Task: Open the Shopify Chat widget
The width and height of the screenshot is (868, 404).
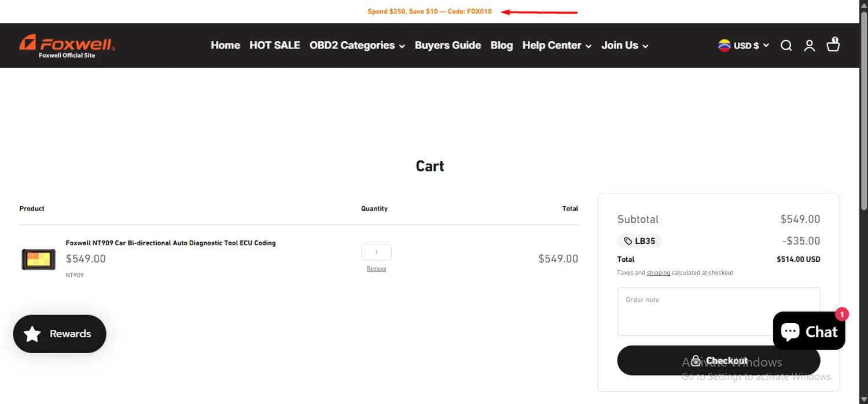Action: (809, 331)
